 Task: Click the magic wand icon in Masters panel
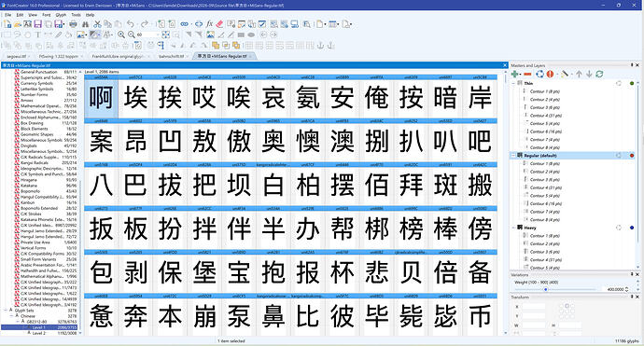565,74
